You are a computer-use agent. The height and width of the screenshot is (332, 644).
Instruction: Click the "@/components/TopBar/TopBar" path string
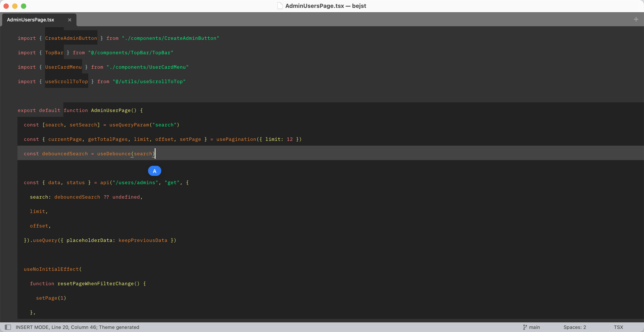tap(131, 52)
